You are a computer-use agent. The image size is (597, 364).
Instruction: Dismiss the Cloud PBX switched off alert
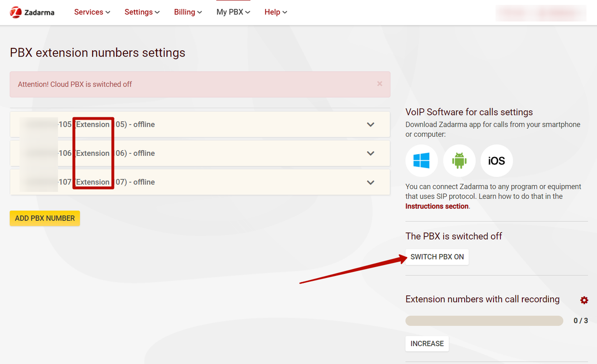pyautogui.click(x=380, y=84)
